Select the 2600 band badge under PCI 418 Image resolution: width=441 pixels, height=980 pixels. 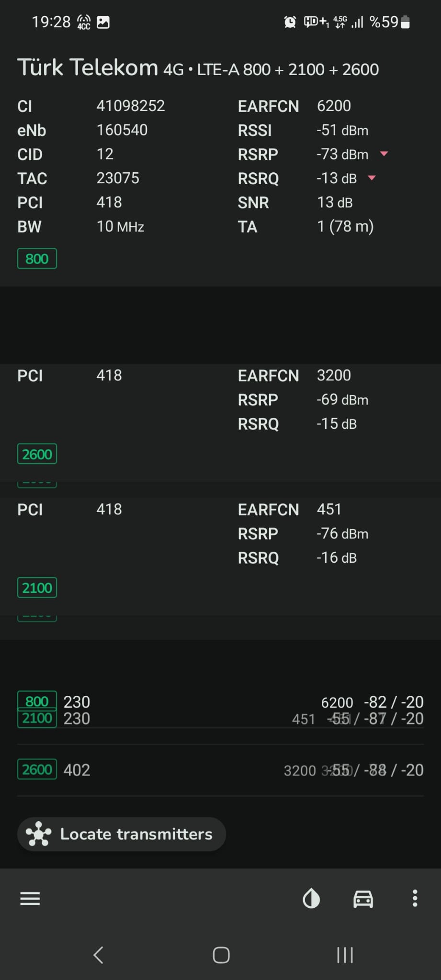(x=37, y=454)
